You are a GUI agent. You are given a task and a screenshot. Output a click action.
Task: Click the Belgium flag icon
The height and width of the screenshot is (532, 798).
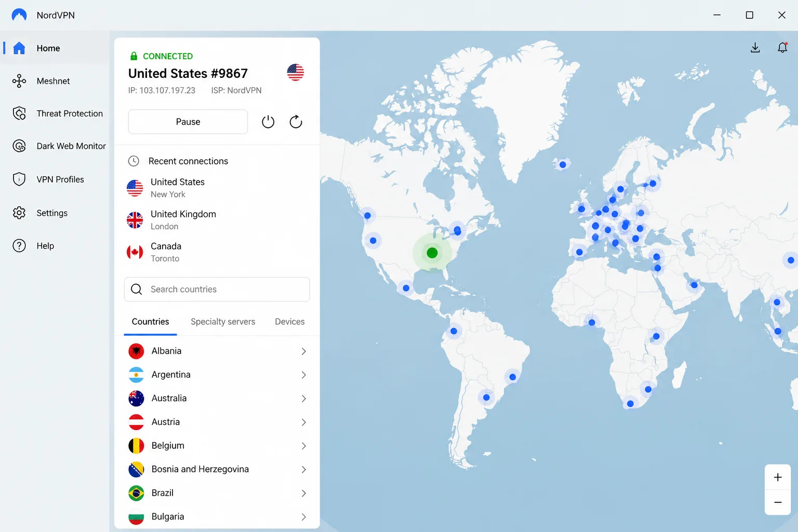(136, 446)
